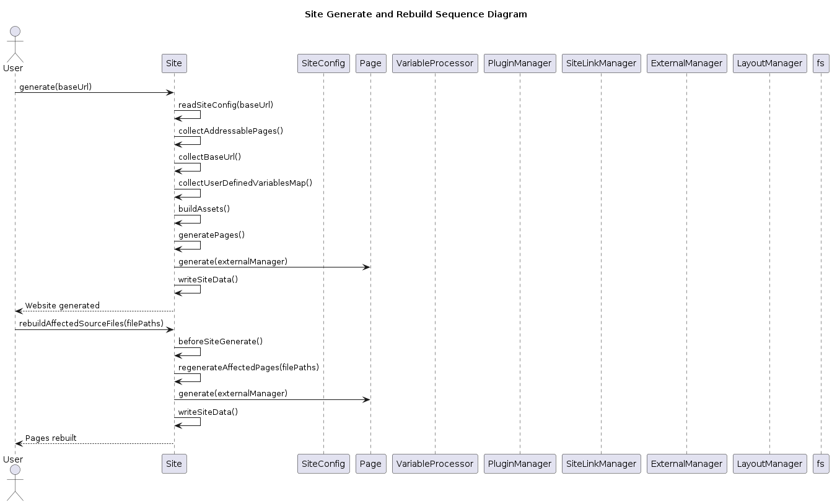832x504 pixels.
Task: Select the "collectAddressablePages()" message label
Action: tap(230, 131)
